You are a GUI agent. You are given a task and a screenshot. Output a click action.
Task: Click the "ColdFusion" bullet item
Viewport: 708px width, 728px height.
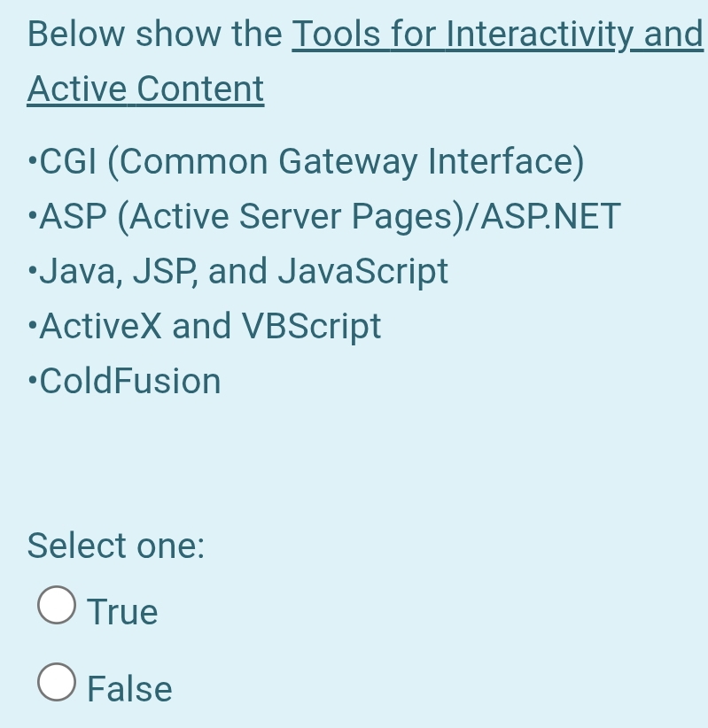(130, 381)
